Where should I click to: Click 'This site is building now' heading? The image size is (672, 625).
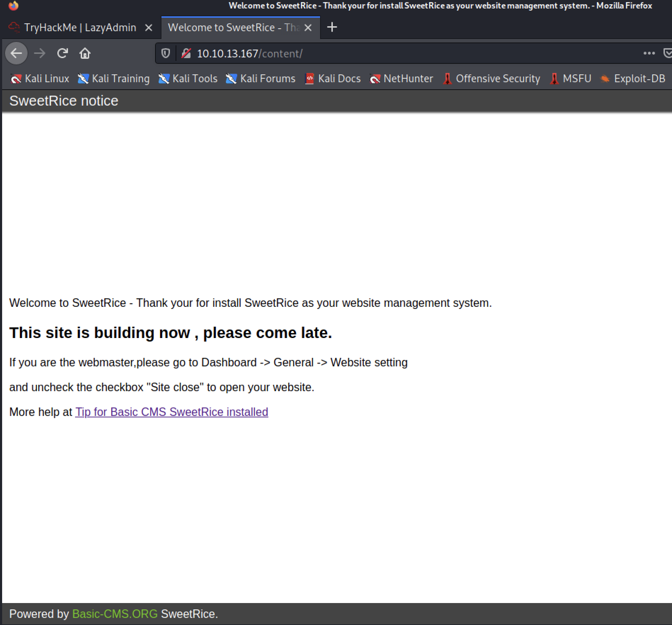tap(171, 333)
